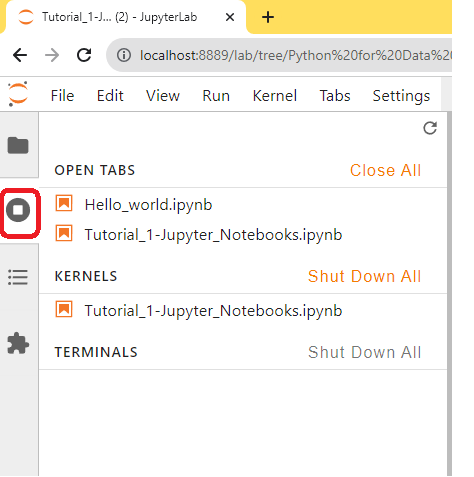The height and width of the screenshot is (477, 474).
Task: Click the JupyterLab logo icon
Action: click(18, 94)
